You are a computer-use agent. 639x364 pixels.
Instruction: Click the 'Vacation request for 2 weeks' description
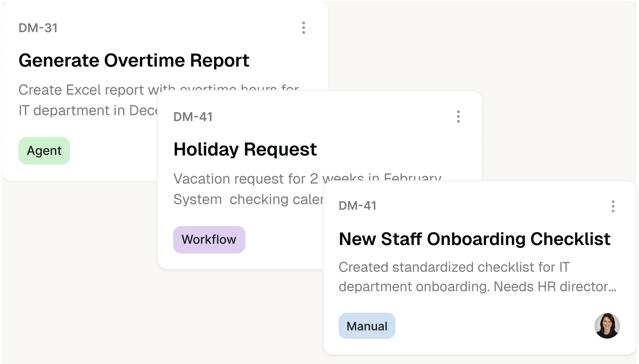[x=245, y=179]
